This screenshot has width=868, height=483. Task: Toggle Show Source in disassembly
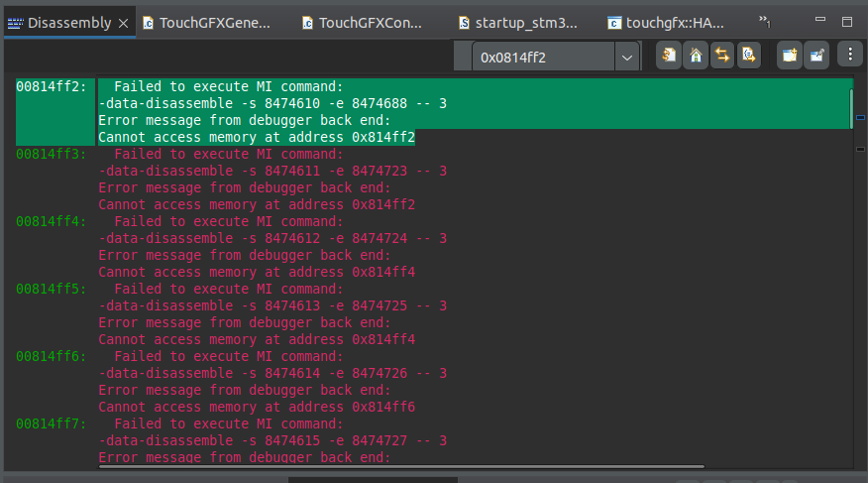point(749,56)
